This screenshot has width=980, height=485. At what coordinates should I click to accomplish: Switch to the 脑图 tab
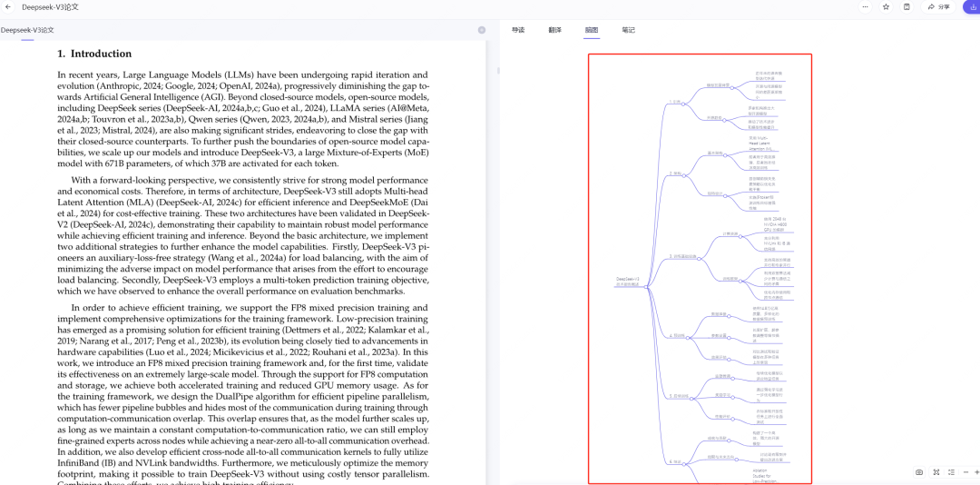coord(592,30)
